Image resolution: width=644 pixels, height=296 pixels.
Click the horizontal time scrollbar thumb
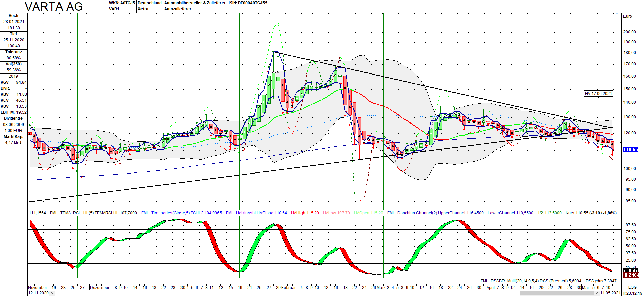(x=557, y=293)
